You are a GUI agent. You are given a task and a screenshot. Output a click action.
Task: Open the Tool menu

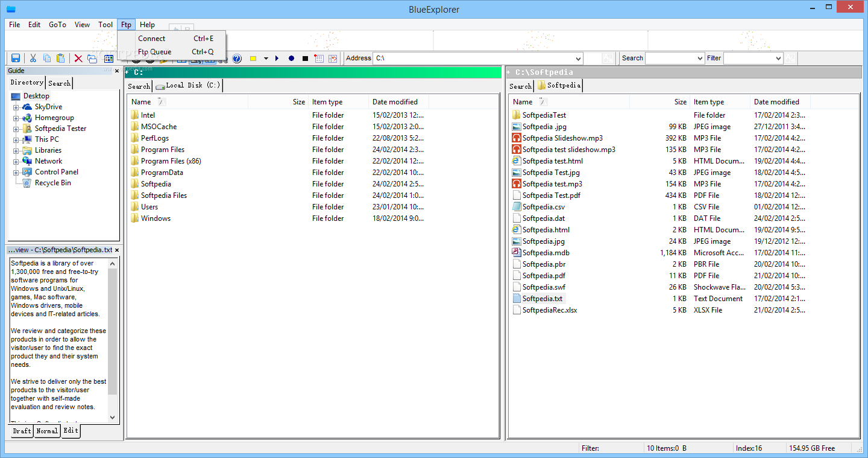[105, 25]
